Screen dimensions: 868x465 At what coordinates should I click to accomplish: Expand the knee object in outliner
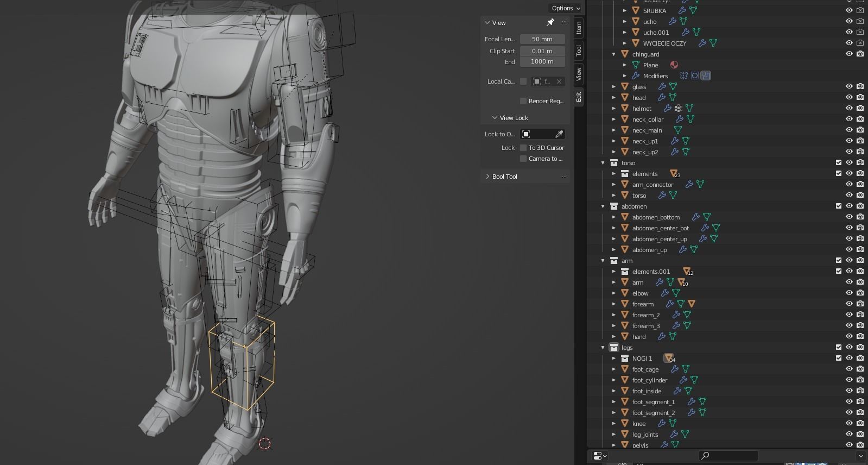[614, 424]
